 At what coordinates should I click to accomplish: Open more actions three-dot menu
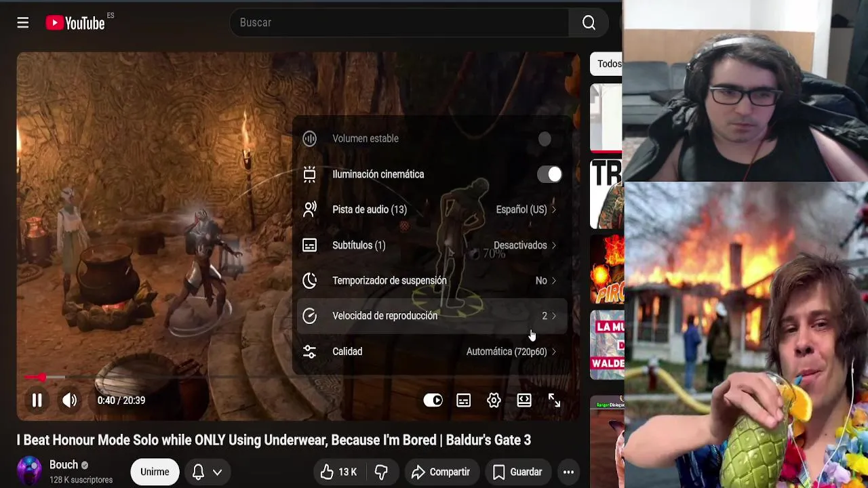(568, 472)
